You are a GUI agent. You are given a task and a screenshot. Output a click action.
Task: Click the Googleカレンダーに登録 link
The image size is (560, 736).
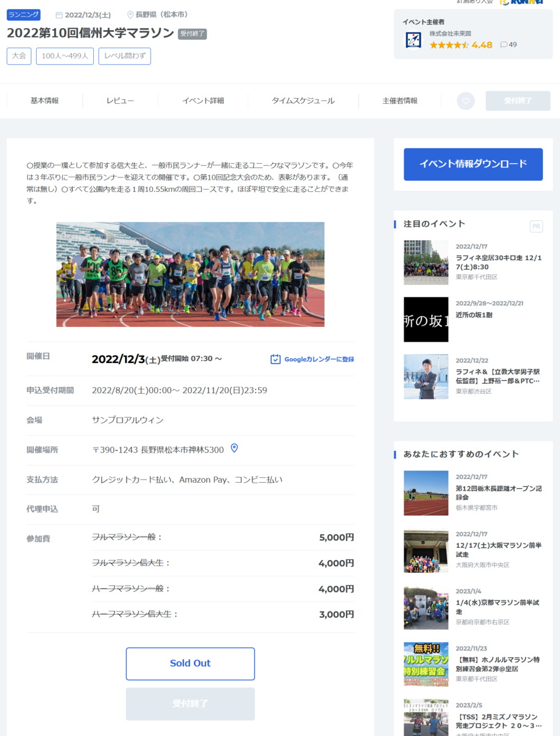(x=319, y=359)
